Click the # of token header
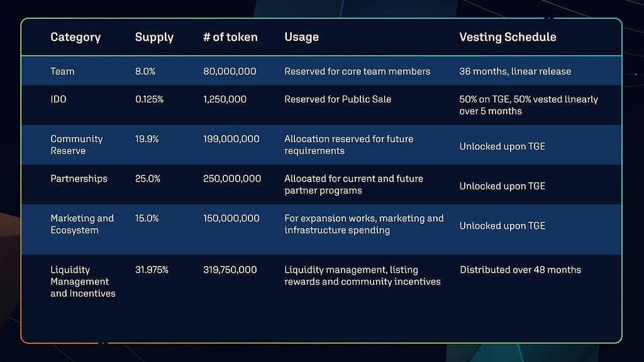Screen dimensions: 644x362 [230, 37]
